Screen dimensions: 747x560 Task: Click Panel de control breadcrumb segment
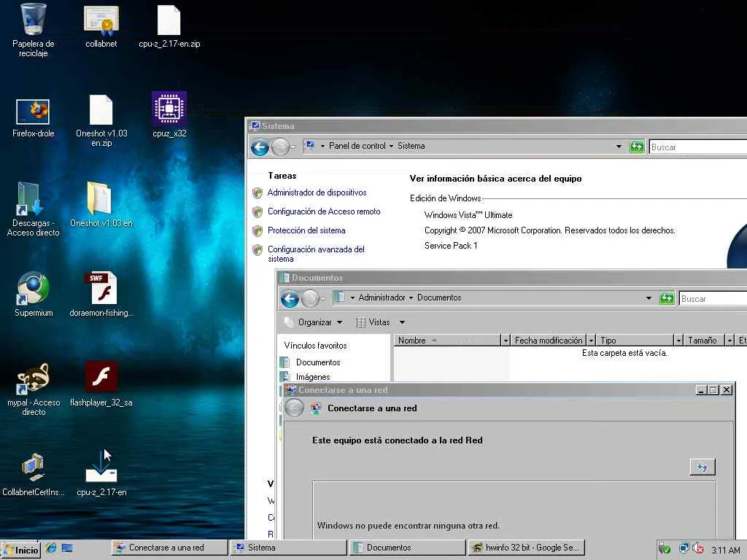tap(357, 146)
